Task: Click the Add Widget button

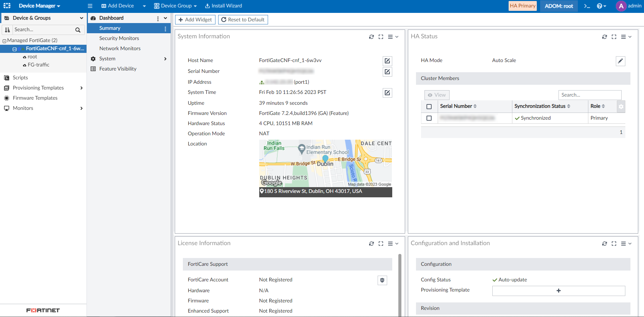Action: click(195, 20)
